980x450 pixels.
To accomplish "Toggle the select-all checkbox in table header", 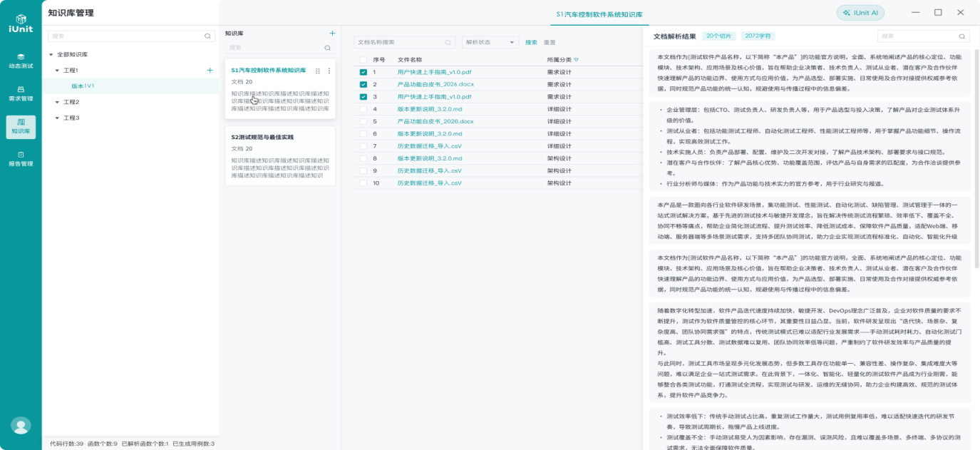I will [x=363, y=60].
